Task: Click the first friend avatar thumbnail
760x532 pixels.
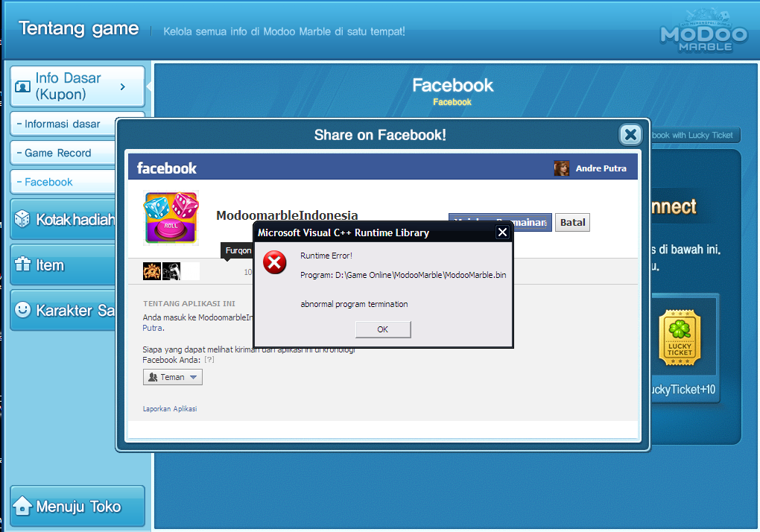Action: [x=152, y=271]
